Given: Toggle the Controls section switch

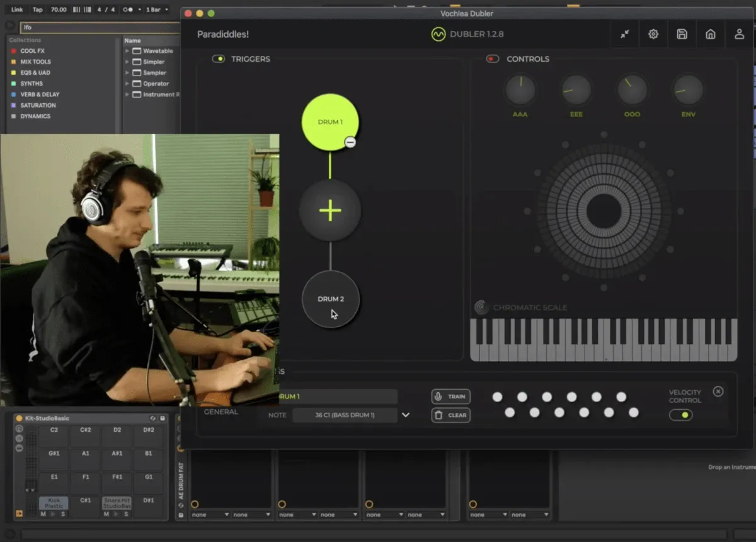Looking at the screenshot, I should tap(493, 59).
